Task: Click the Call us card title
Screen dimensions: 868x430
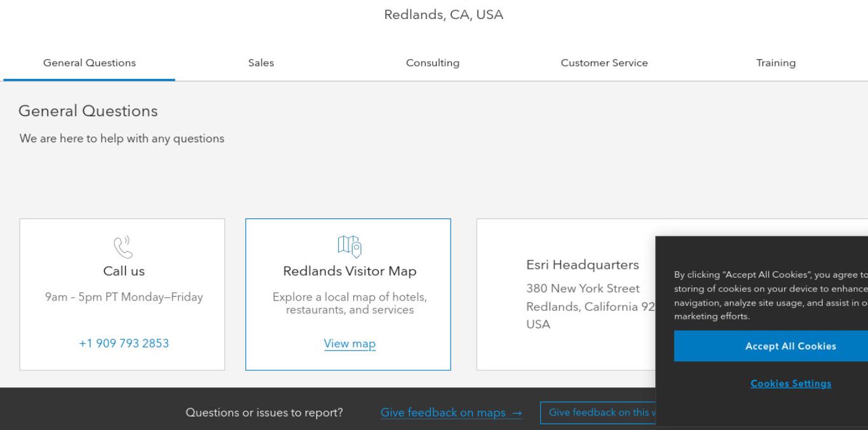Action: point(124,271)
